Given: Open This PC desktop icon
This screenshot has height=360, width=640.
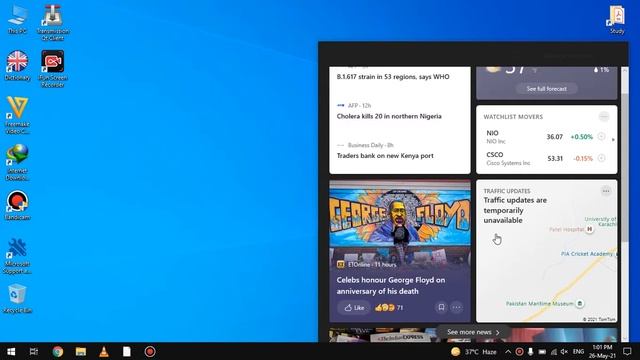Looking at the screenshot, I should [17, 20].
